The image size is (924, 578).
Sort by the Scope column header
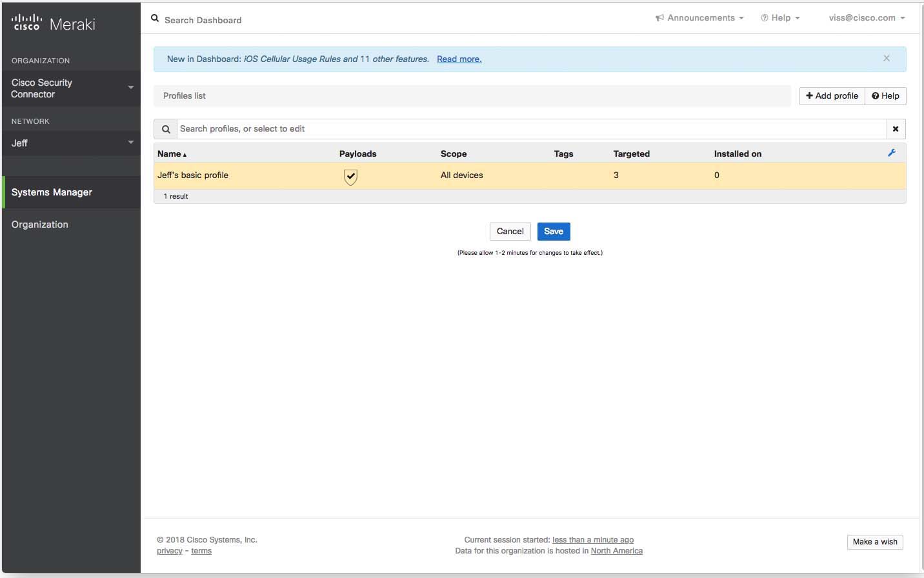tap(454, 154)
